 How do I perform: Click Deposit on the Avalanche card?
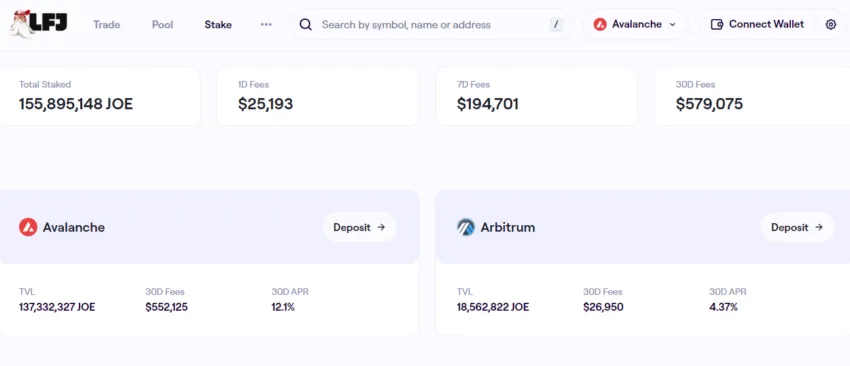(x=359, y=227)
